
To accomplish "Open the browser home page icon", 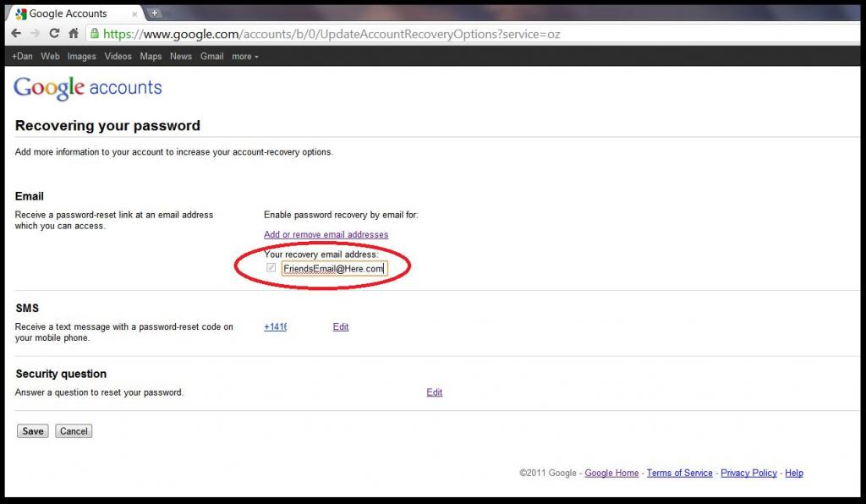I will (x=73, y=33).
